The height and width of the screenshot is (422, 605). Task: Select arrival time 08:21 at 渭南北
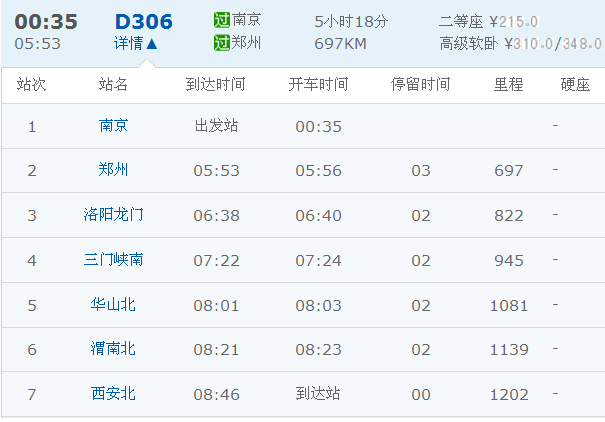click(216, 350)
